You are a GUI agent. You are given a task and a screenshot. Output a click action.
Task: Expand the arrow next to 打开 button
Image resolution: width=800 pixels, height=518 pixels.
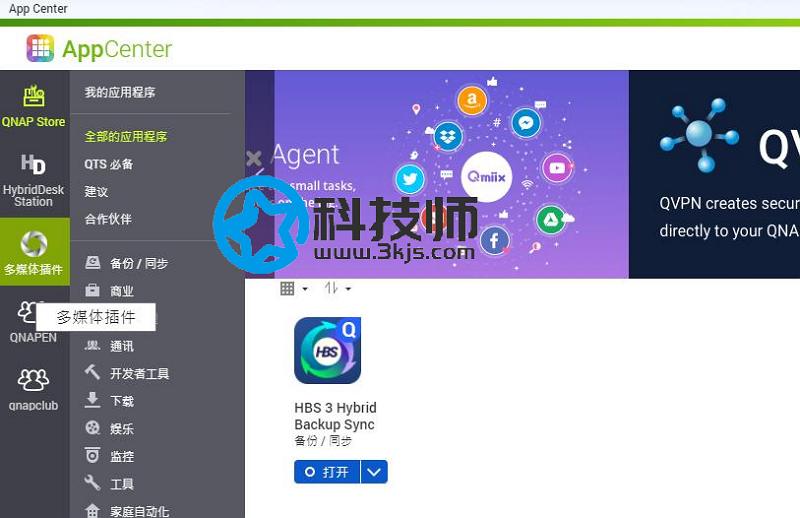coord(374,472)
